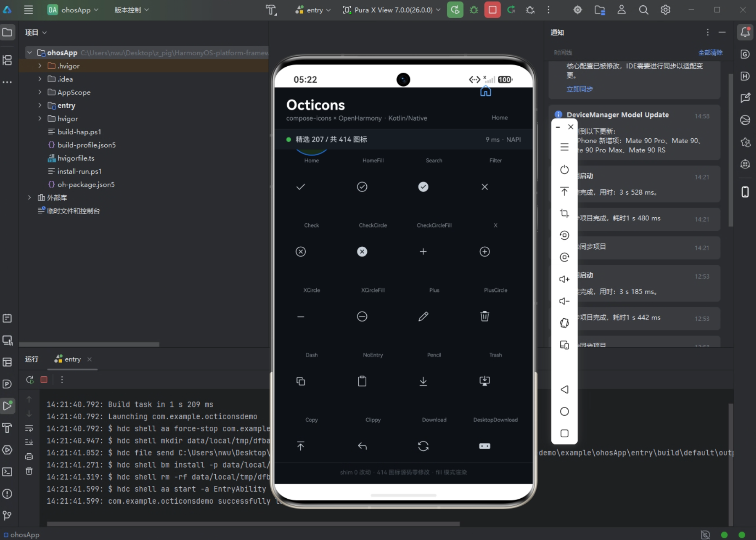The width and height of the screenshot is (756, 540).
Task: Tap the emulator Home circle button
Action: click(564, 411)
